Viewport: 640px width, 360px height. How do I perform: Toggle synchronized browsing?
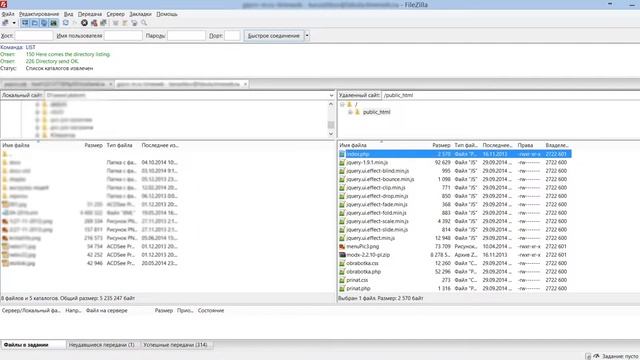pos(134,23)
